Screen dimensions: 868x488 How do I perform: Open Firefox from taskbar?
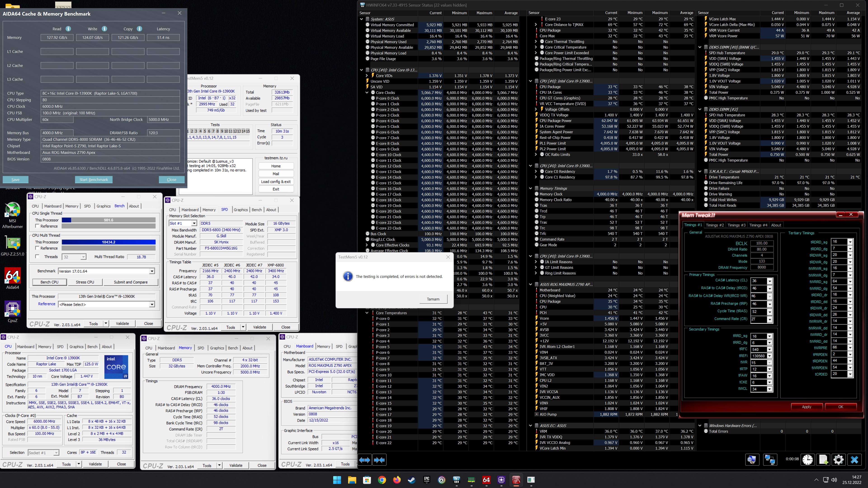397,480
